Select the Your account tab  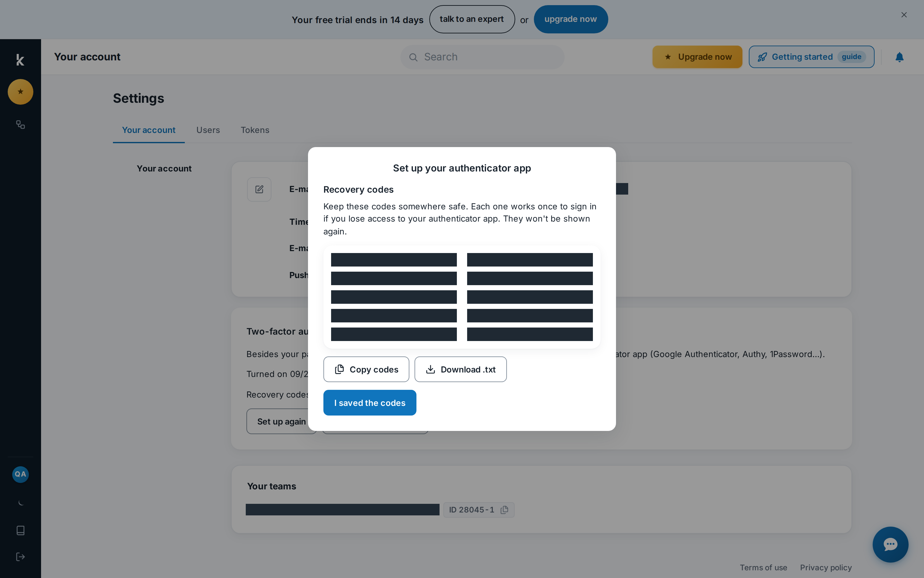pyautogui.click(x=149, y=130)
